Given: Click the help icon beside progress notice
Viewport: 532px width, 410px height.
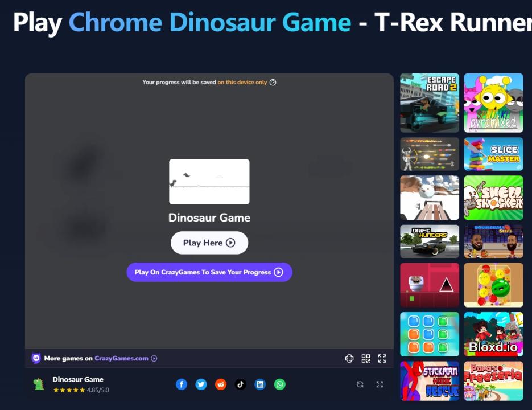Looking at the screenshot, I should (273, 83).
